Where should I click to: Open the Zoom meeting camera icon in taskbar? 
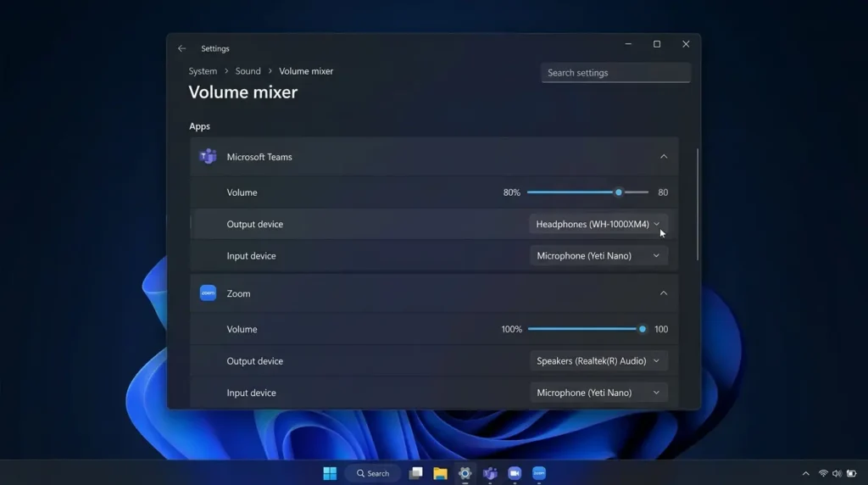(515, 473)
